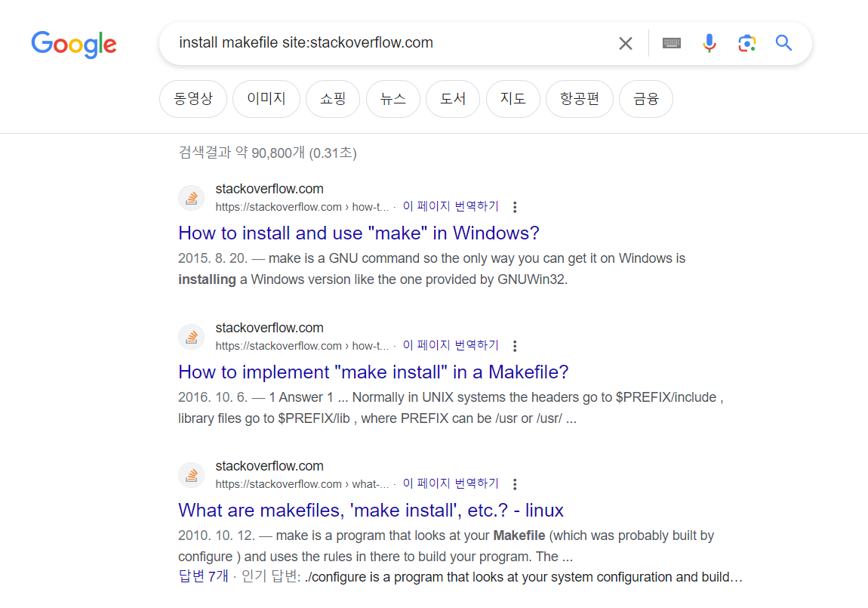The height and width of the screenshot is (608, 868).
Task: Open three-dot menu for 'What are makefiles' result
Action: 515,485
